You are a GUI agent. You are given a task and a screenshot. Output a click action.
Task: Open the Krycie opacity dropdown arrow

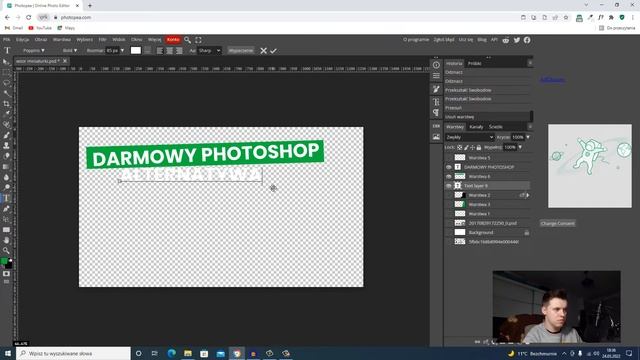pos(528,137)
